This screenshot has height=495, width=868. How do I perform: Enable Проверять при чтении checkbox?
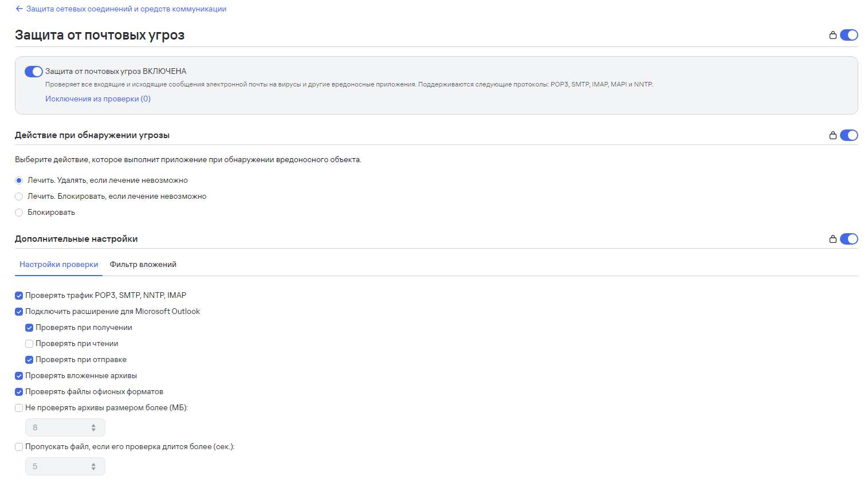click(29, 344)
